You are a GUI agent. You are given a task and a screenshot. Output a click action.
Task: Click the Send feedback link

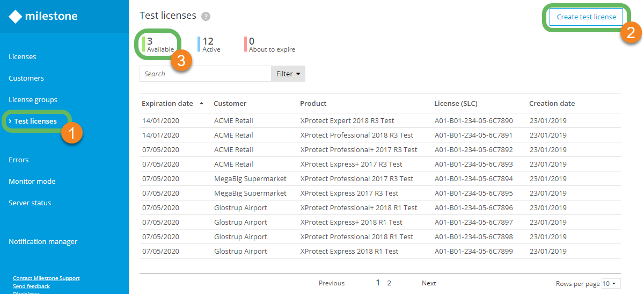[x=31, y=286]
